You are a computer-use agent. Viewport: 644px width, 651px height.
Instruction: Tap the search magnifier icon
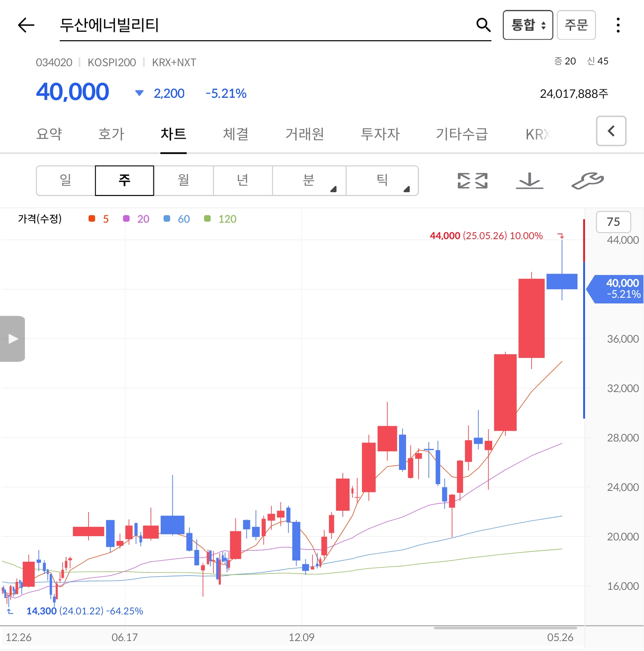pyautogui.click(x=483, y=25)
